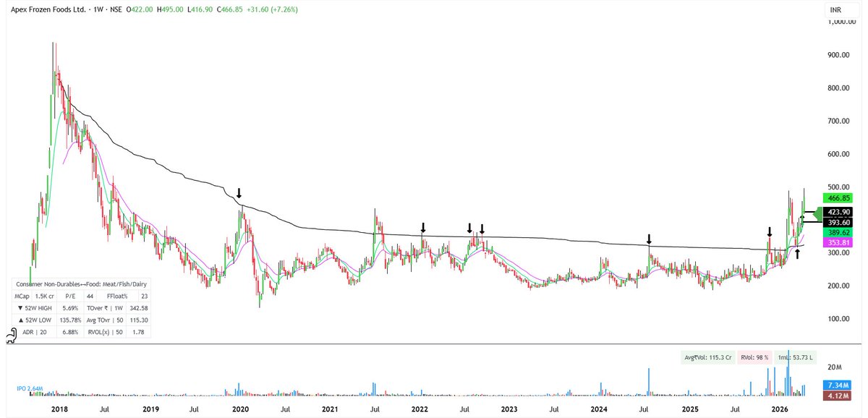The height and width of the screenshot is (418, 868).
Task: Click the high value H495.00
Action: point(171,9)
